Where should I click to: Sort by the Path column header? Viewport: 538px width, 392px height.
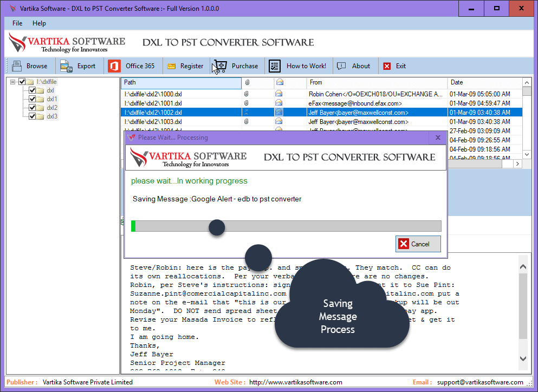181,82
